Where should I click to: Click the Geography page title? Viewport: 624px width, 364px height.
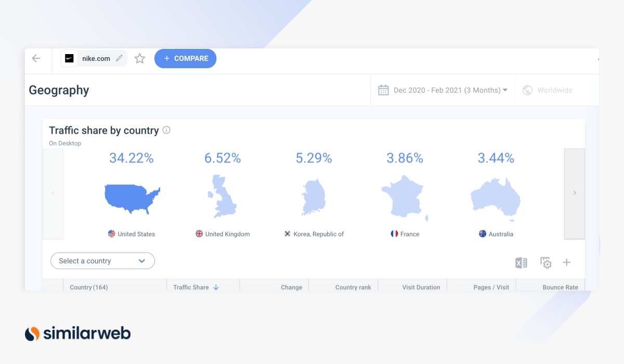(59, 90)
